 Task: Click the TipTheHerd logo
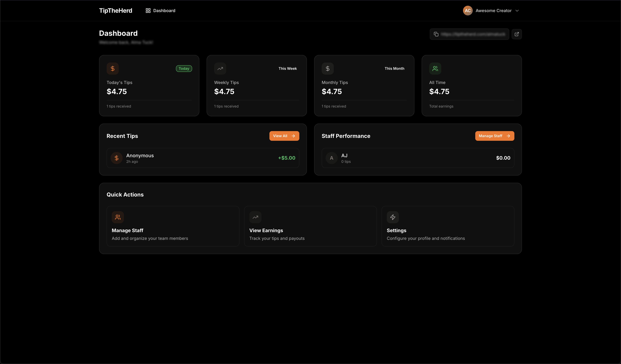pyautogui.click(x=115, y=11)
